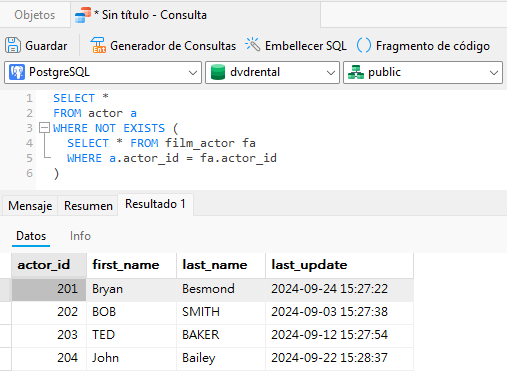
Task: Click the first_name column header
Action: [x=132, y=265]
